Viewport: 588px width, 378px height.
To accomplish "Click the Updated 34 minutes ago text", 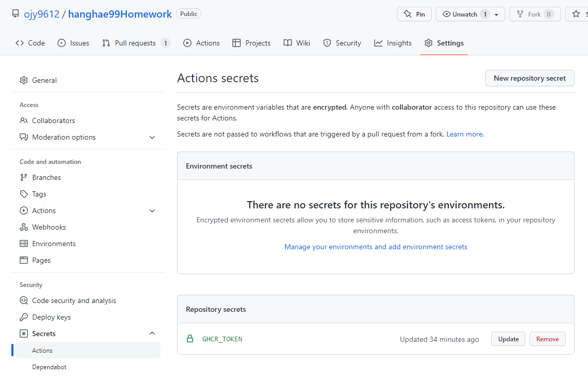I will [439, 339].
